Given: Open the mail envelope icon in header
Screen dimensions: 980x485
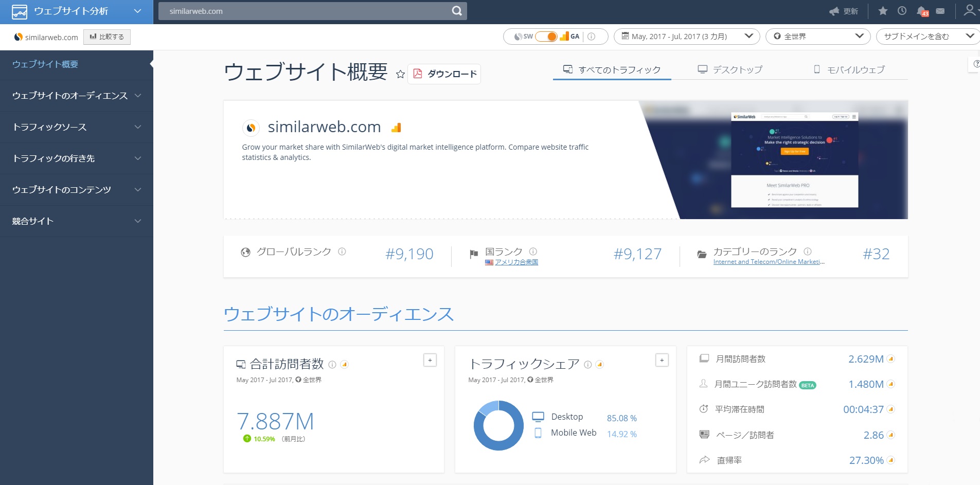Looking at the screenshot, I should coord(940,11).
